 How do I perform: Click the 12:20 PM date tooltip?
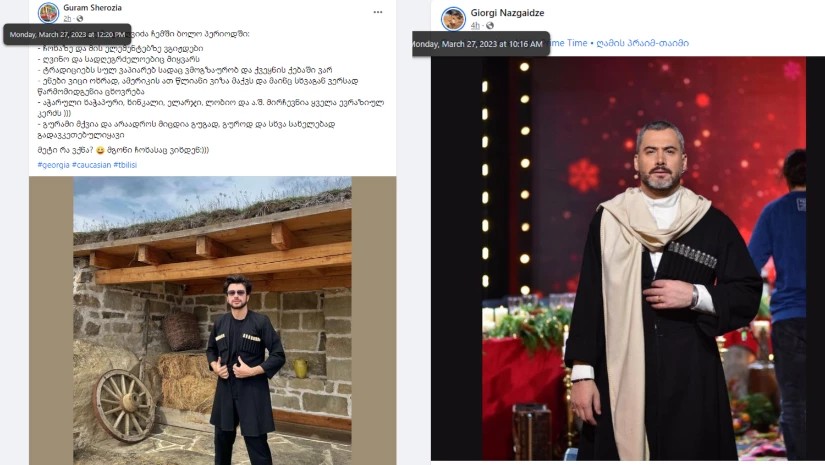[x=67, y=35]
